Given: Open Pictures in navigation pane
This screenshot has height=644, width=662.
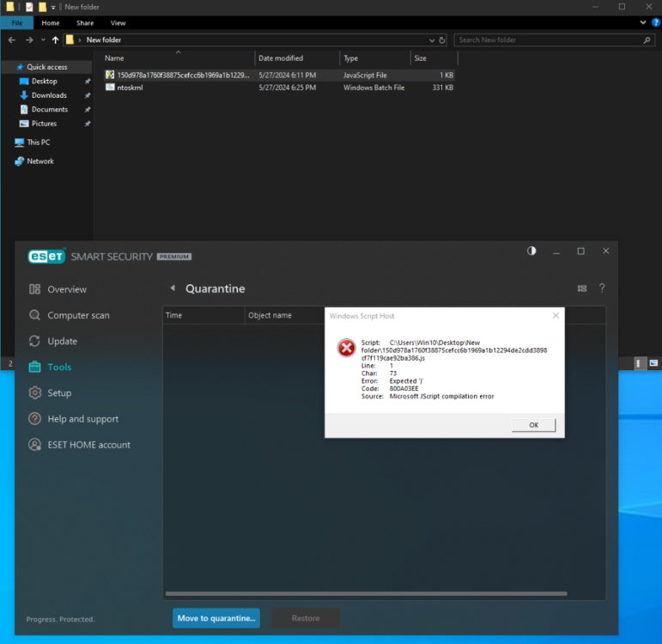Looking at the screenshot, I should coord(44,124).
